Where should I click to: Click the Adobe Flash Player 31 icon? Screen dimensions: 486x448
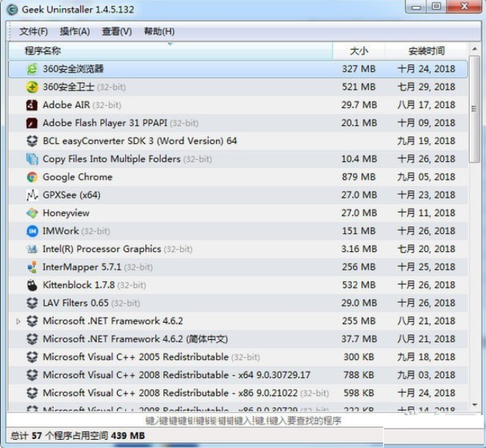coord(32,123)
